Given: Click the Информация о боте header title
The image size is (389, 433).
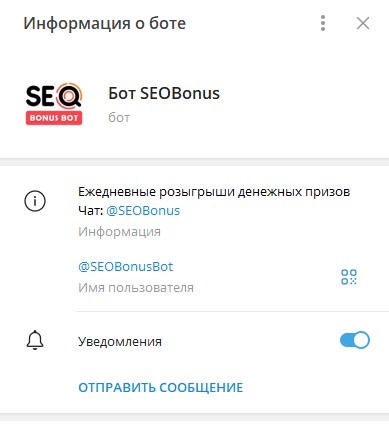Looking at the screenshot, I should coord(105,24).
